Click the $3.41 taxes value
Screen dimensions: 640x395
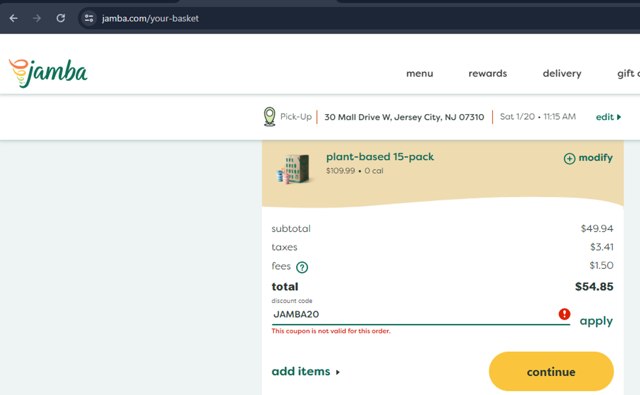point(602,247)
